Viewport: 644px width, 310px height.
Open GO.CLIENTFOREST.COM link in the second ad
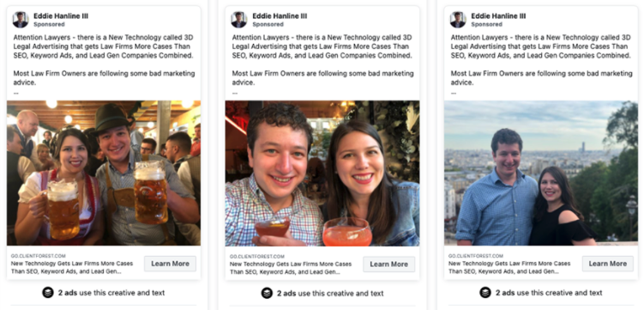pyautogui.click(x=257, y=257)
